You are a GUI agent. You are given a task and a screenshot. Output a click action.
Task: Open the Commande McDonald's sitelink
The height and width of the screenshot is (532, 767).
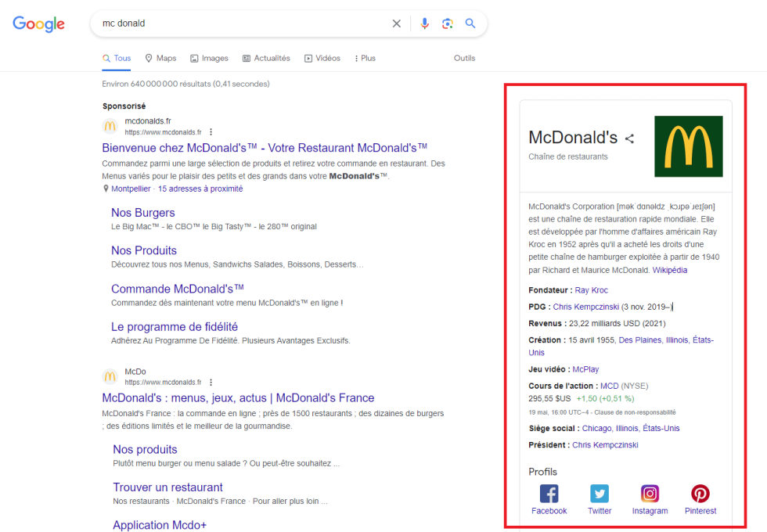[178, 289]
